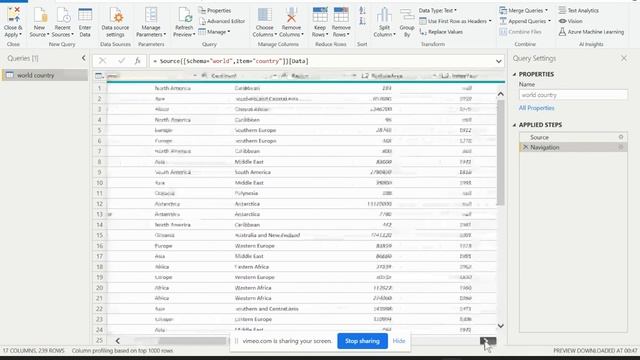Select row number 20
The width and height of the screenshot is (640, 360).
pos(99,288)
